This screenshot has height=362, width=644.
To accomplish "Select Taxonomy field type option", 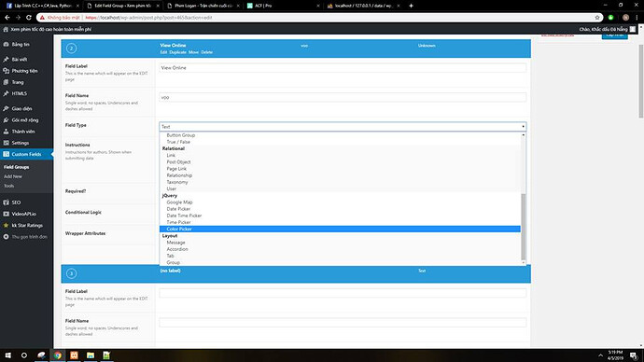I will coord(177,182).
